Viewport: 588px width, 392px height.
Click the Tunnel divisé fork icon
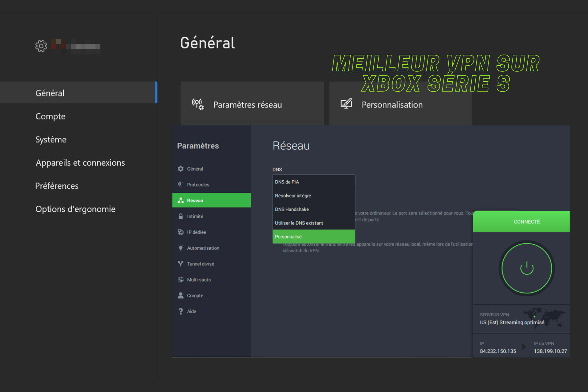pos(181,264)
